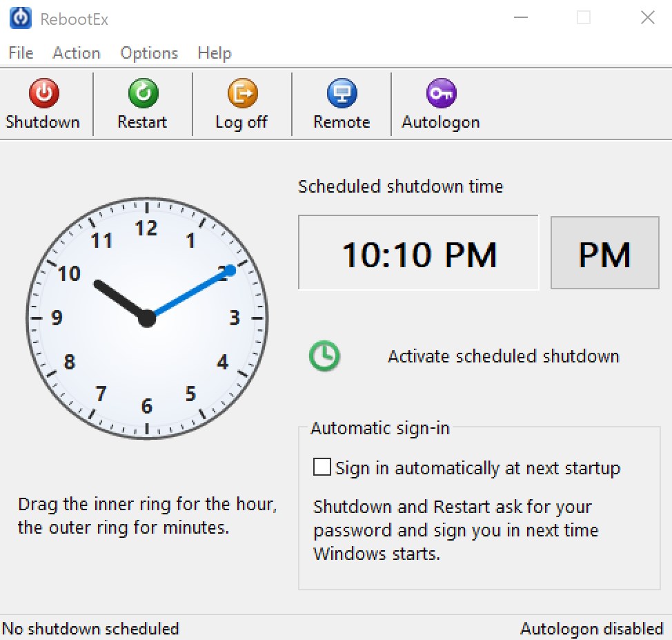Click the 'Drag the inner ring' hint text
This screenshot has height=640, width=672.
coord(148,516)
